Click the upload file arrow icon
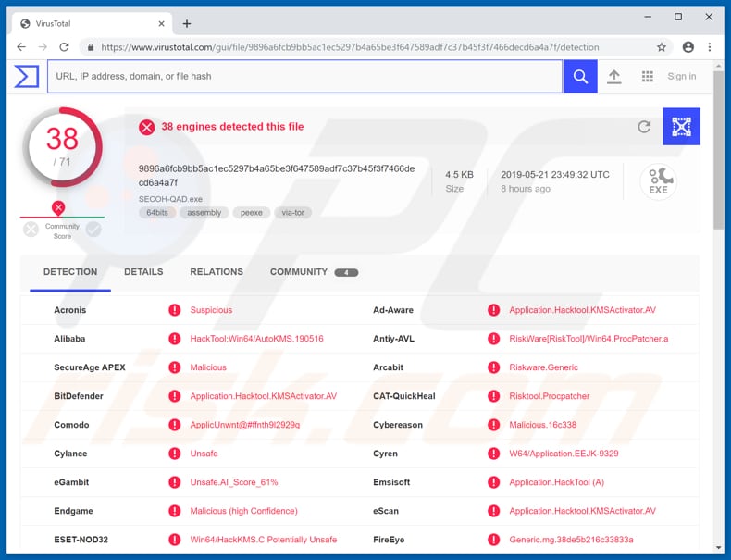This screenshot has height=560, width=731. coord(613,77)
